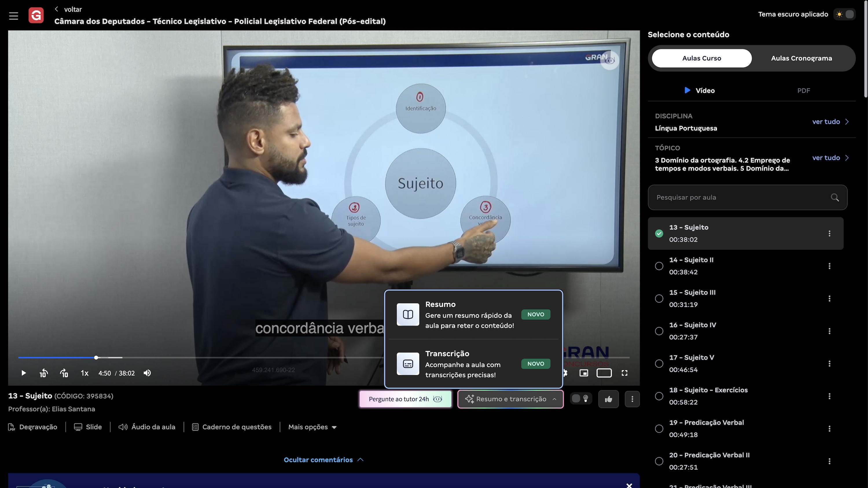Play the lesson video
868x488 pixels.
(24, 373)
